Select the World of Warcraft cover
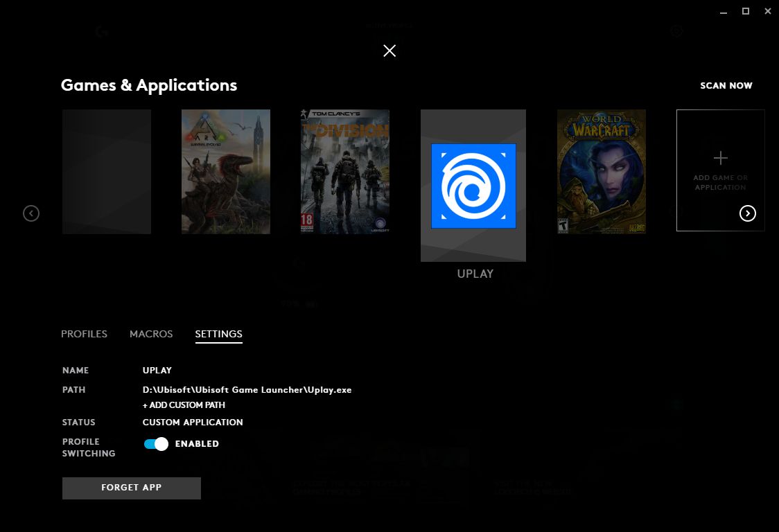The height and width of the screenshot is (532, 779). (x=602, y=172)
